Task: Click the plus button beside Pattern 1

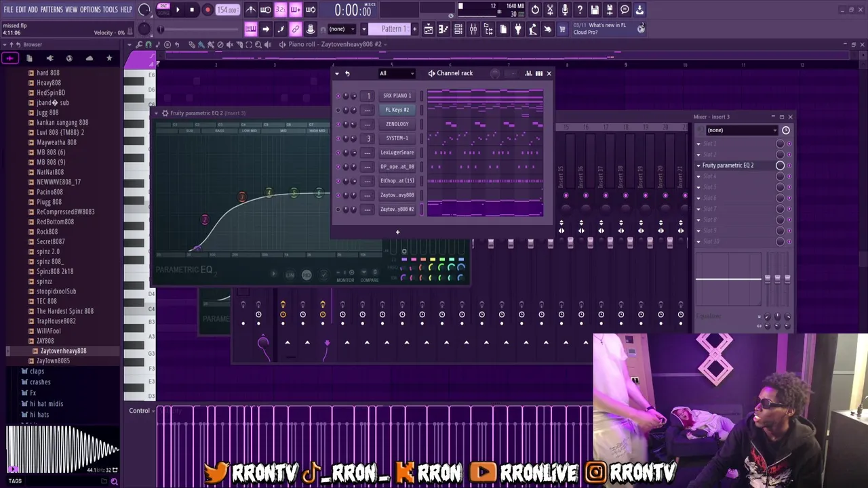Action: [414, 29]
